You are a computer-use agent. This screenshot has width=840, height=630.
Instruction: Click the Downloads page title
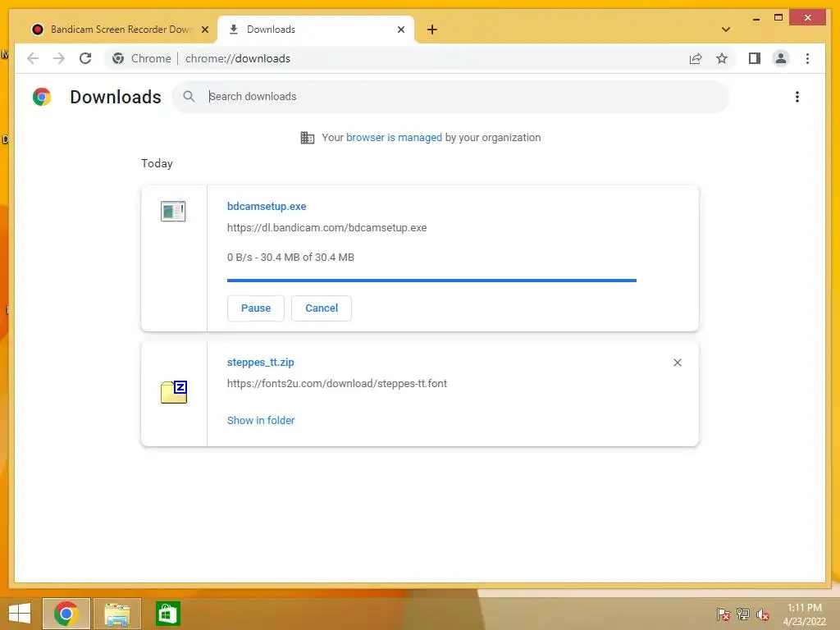tap(116, 97)
